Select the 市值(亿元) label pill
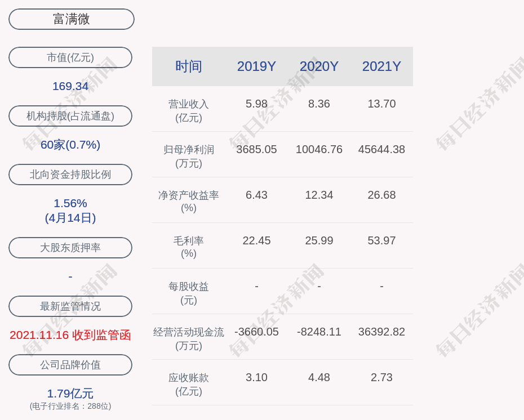Viewport: 524px width, 420px height. click(x=70, y=57)
